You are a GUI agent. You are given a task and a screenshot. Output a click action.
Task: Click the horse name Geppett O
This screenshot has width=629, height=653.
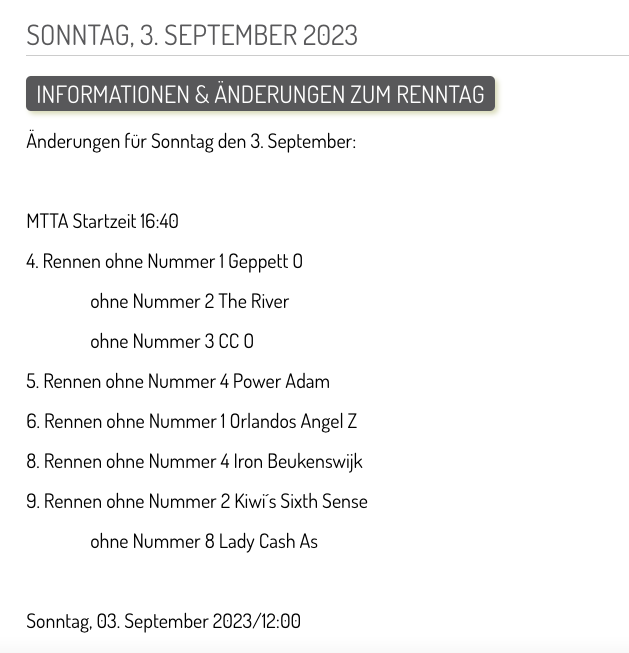point(265,262)
